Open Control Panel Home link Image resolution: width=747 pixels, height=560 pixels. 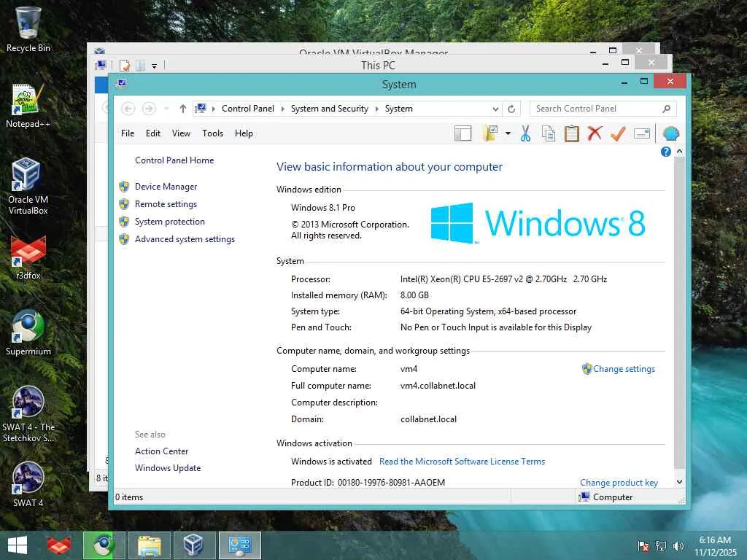click(x=174, y=160)
